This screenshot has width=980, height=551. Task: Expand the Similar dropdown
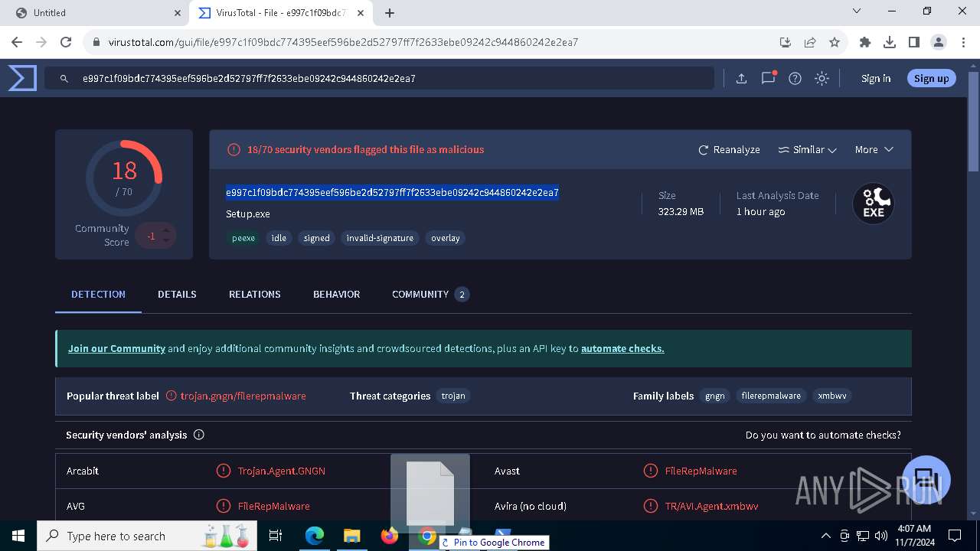807,149
